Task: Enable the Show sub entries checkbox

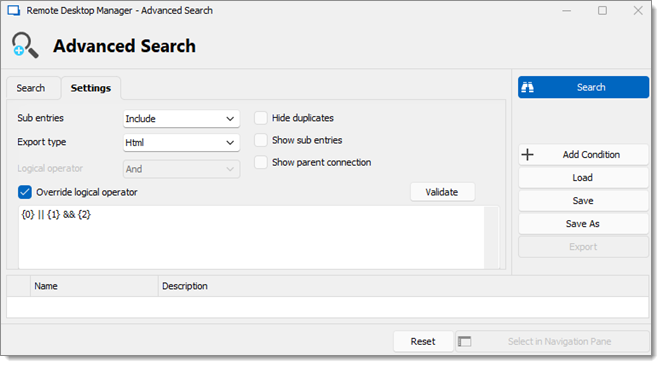Action: click(x=261, y=140)
